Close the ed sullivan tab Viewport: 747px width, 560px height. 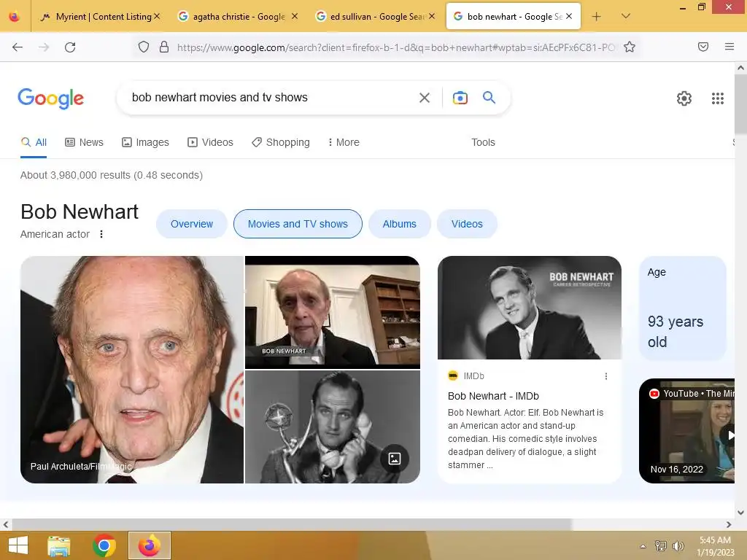pos(432,16)
